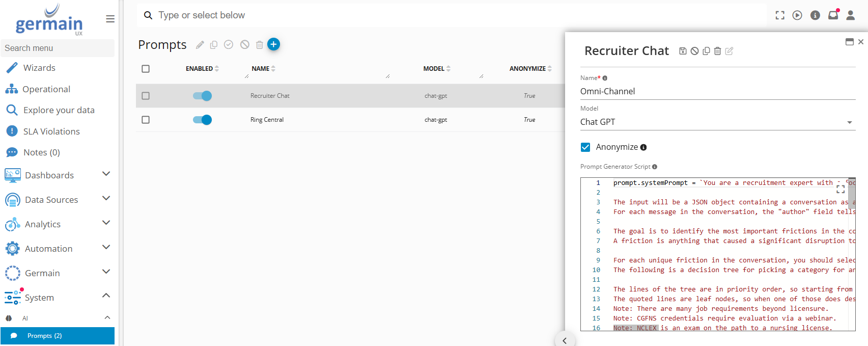Image resolution: width=868 pixels, height=346 pixels.
Task: Expand the script editor to fullscreen
Action: [x=841, y=189]
